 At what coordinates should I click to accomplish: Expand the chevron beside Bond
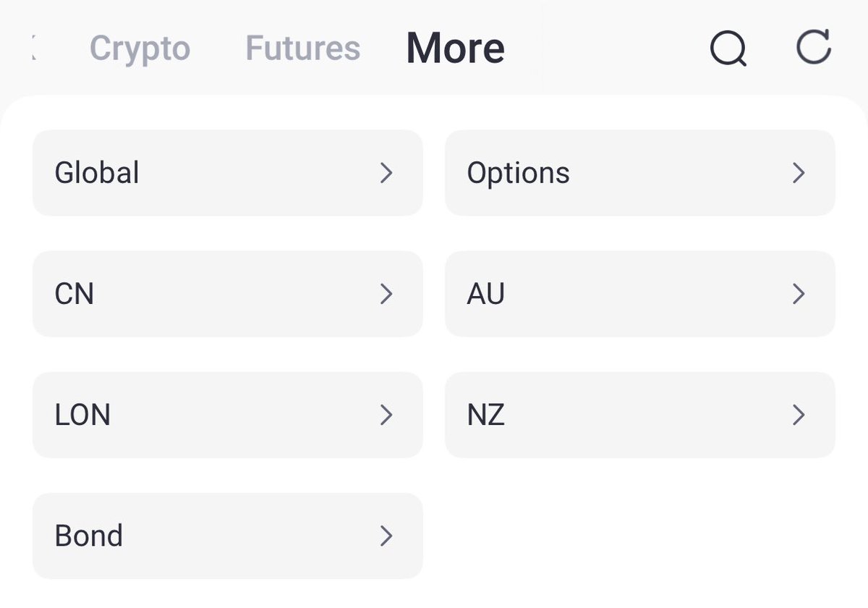click(x=386, y=536)
